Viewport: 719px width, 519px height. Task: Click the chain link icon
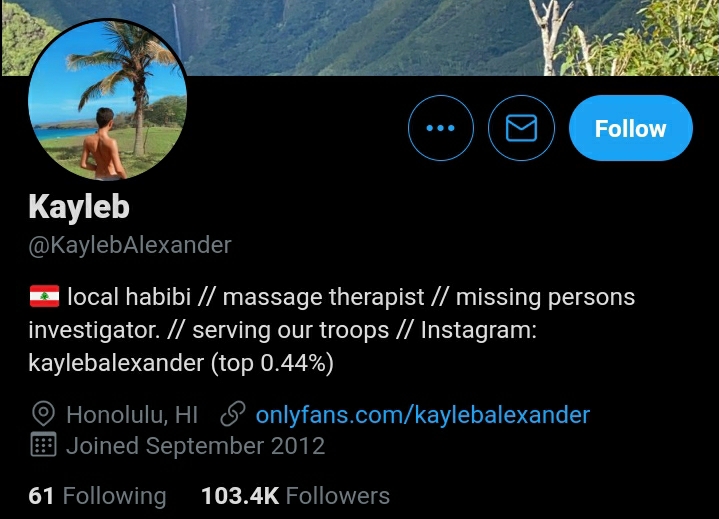tap(233, 414)
